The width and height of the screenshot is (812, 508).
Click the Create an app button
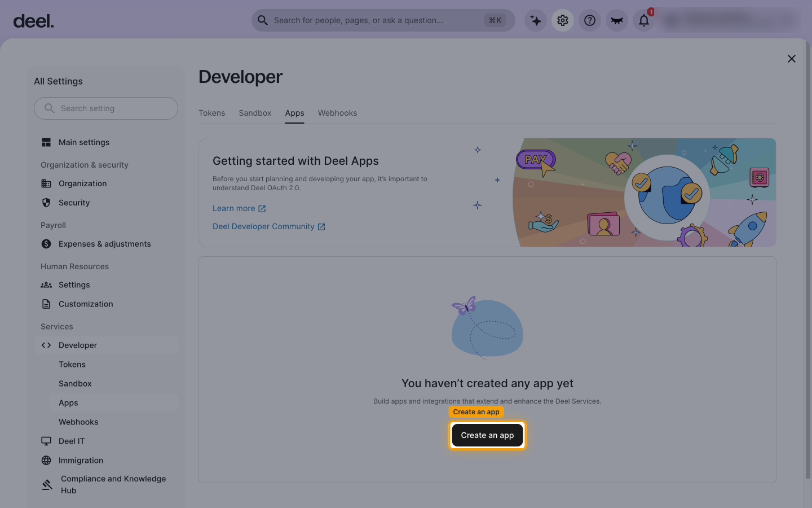point(487,435)
